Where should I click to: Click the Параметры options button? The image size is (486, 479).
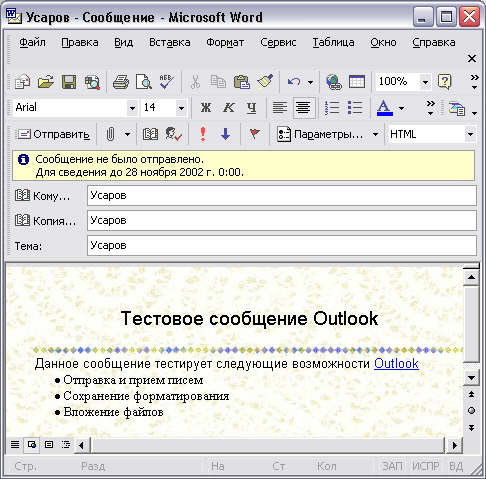[320, 134]
